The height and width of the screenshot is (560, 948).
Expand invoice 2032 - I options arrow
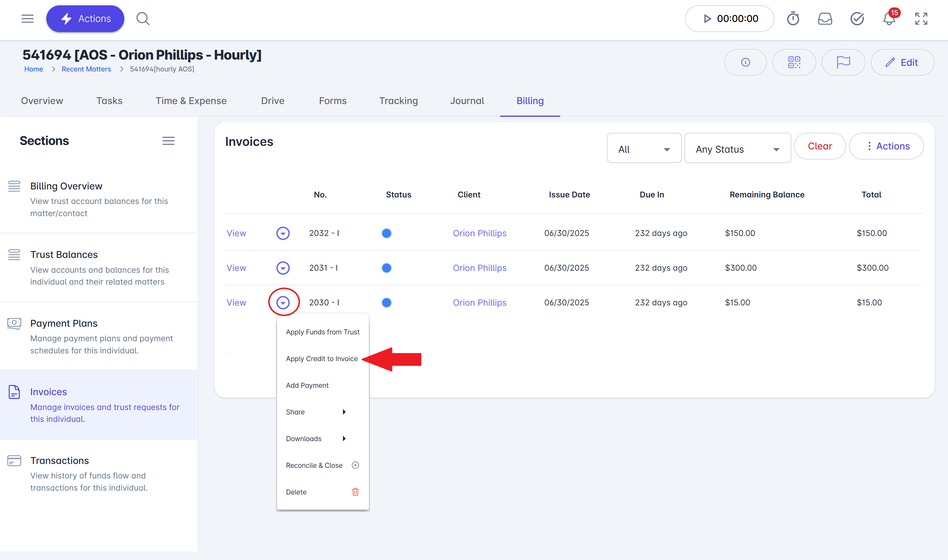pyautogui.click(x=283, y=233)
